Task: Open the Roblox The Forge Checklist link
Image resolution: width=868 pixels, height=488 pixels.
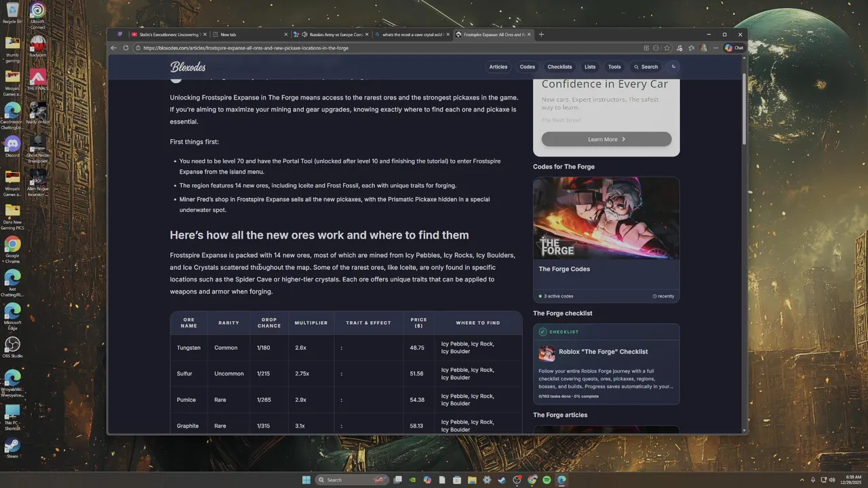Action: pos(604,352)
